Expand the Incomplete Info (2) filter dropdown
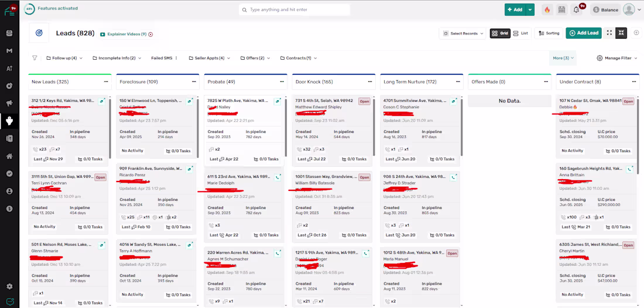The height and width of the screenshot is (308, 644). 117,59
